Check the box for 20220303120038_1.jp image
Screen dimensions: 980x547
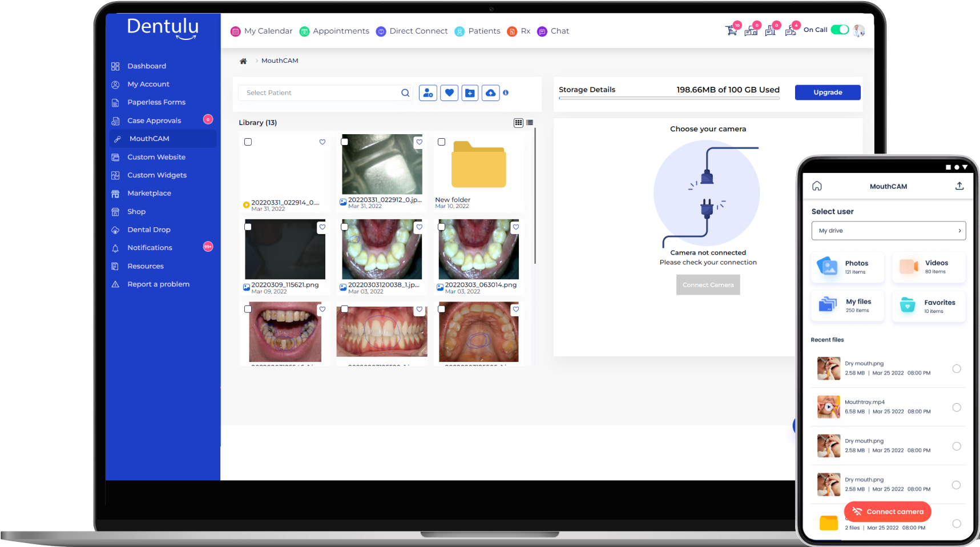[x=345, y=227]
